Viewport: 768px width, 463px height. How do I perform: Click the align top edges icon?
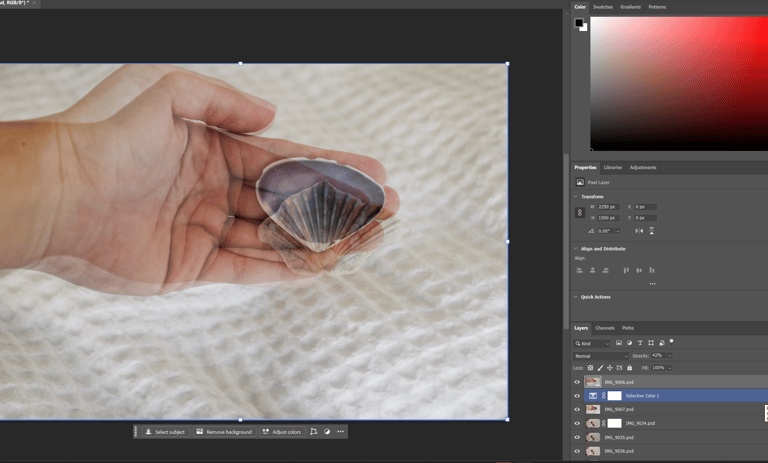pos(627,270)
